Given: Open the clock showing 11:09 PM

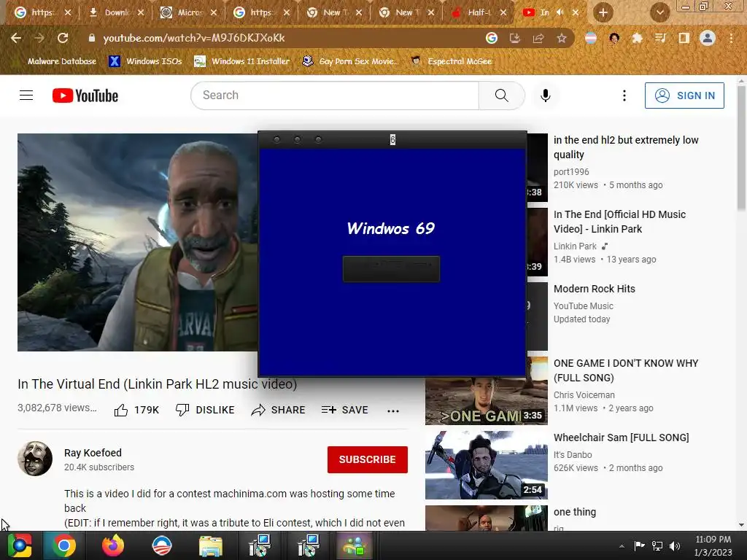Looking at the screenshot, I should coord(713,545).
